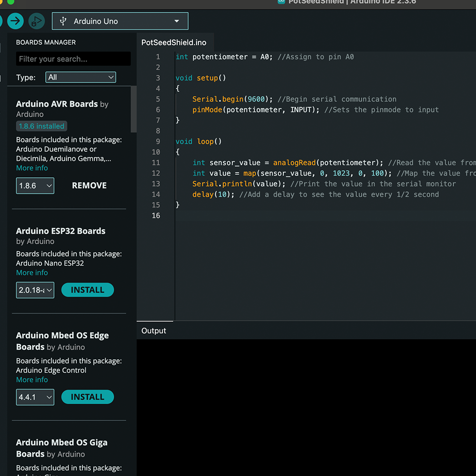This screenshot has height=476, width=476.
Task: Open the 1.8.6 version dropdown for AVR Boards
Action: 35,186
